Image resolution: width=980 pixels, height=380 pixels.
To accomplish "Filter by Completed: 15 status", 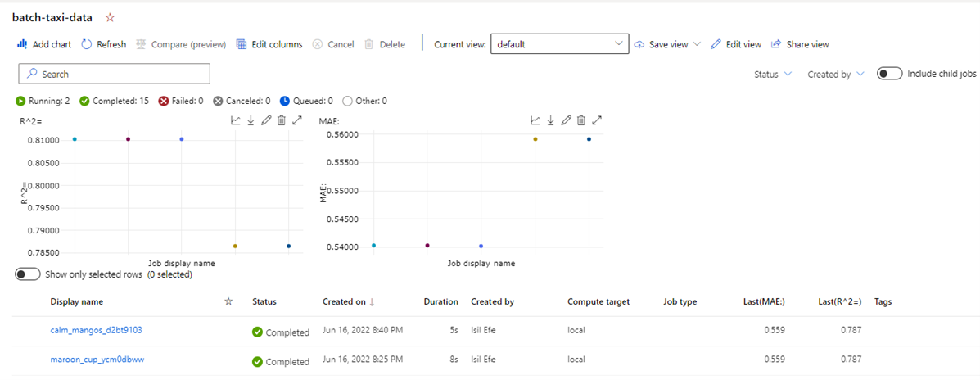I will coord(115,101).
